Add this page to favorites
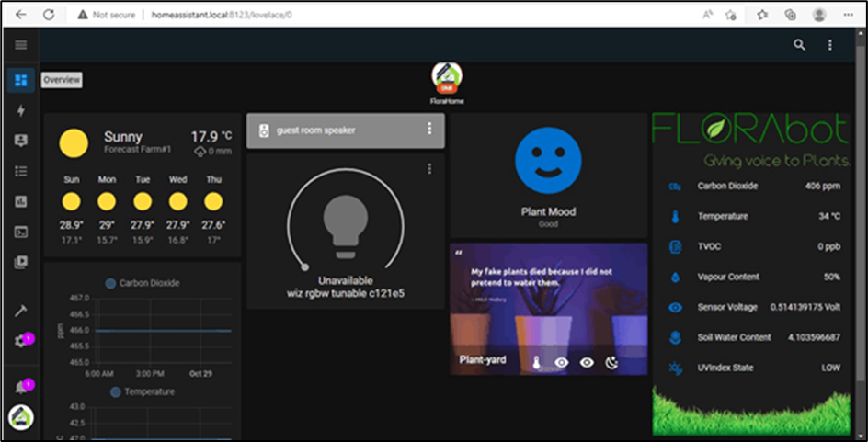 click(731, 15)
